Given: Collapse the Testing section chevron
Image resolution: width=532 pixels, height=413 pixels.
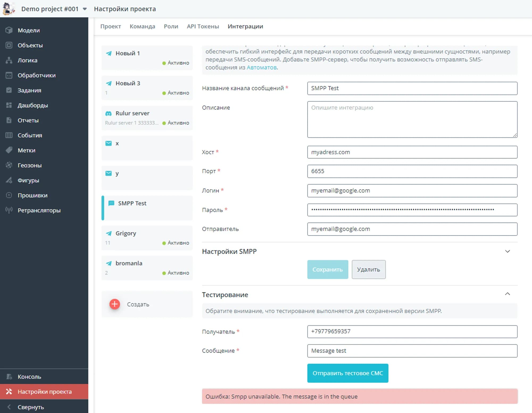Looking at the screenshot, I should click(507, 294).
